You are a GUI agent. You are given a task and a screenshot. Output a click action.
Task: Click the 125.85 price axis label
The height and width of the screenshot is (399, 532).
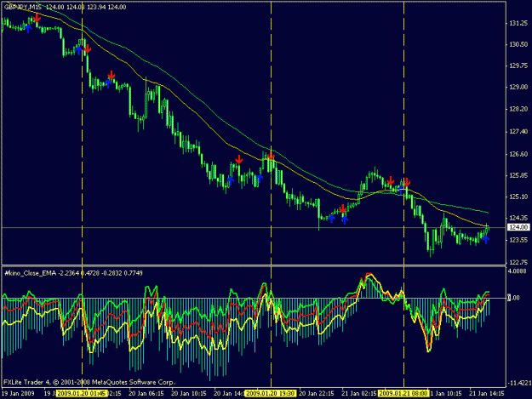click(x=518, y=175)
